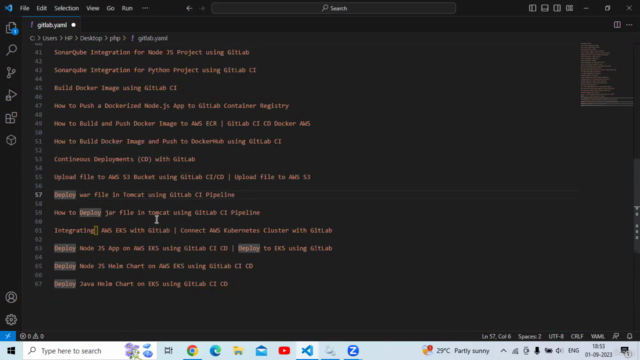Screen dimensions: 640x360
Task: Open the Extensions view
Action: point(11,118)
